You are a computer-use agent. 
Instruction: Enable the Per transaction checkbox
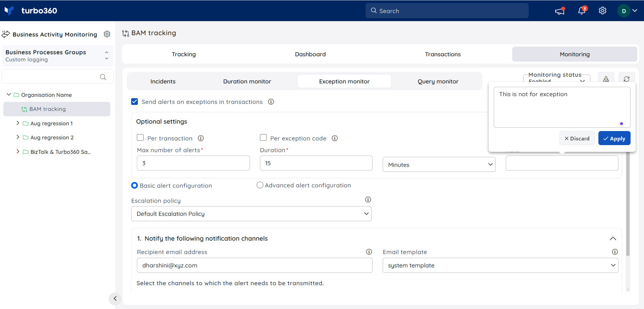140,138
